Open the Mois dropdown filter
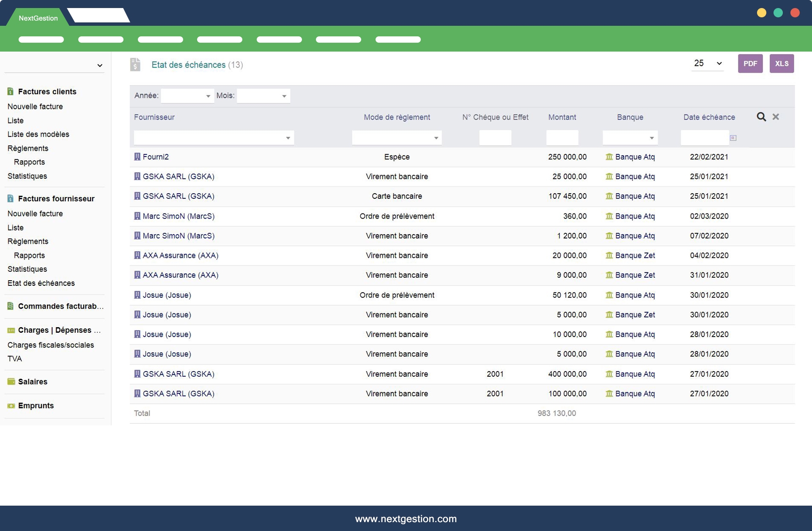The height and width of the screenshot is (531, 812). 263,96
